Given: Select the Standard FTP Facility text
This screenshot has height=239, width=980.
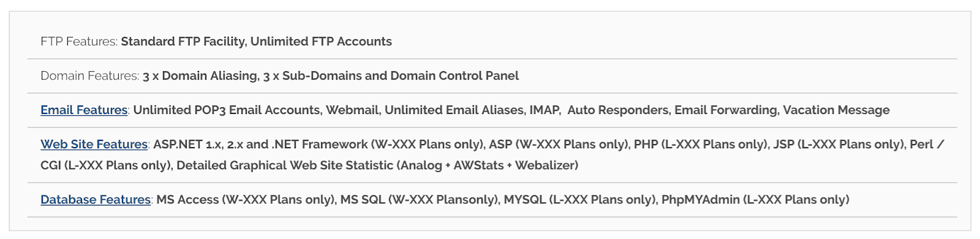Looking at the screenshot, I should (184, 42).
